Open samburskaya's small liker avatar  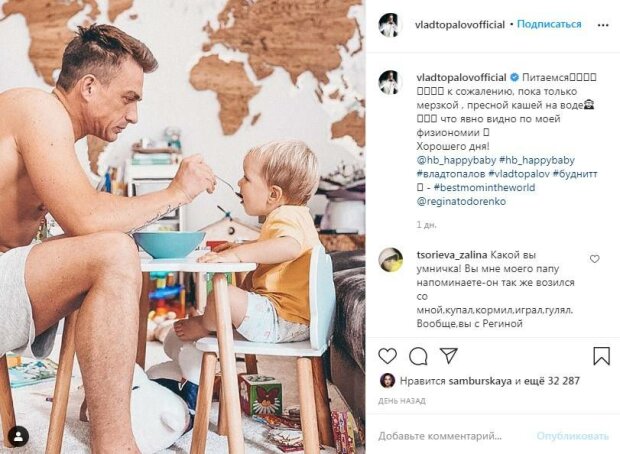(387, 381)
